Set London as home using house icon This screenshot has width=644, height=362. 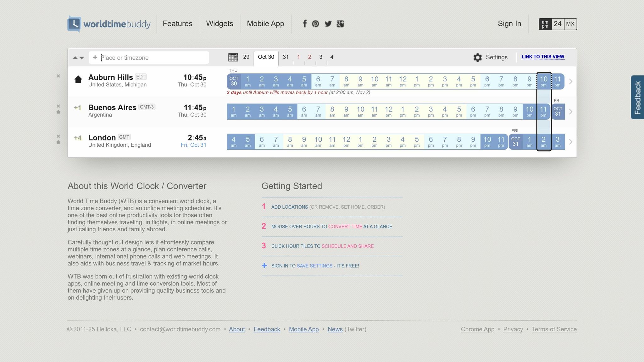pyautogui.click(x=58, y=142)
